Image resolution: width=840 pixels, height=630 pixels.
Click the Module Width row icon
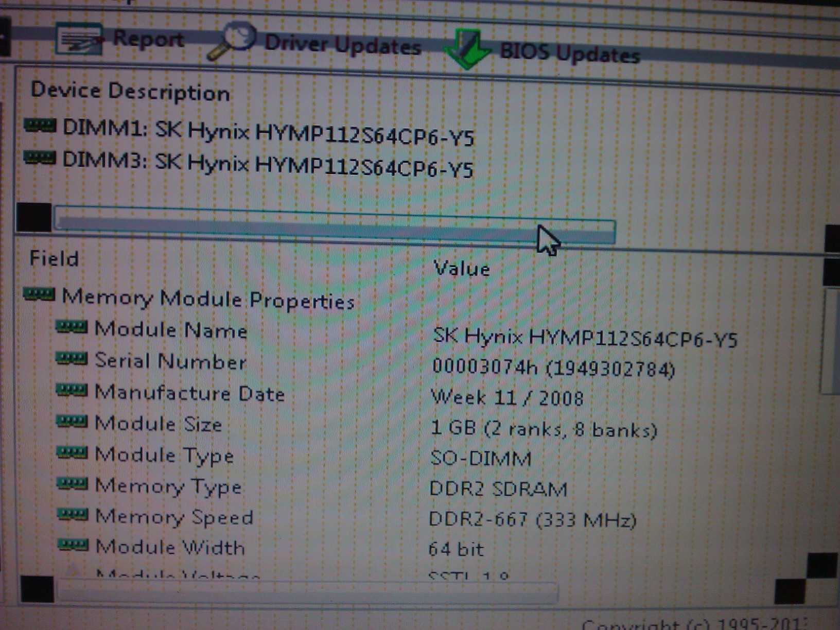73,544
